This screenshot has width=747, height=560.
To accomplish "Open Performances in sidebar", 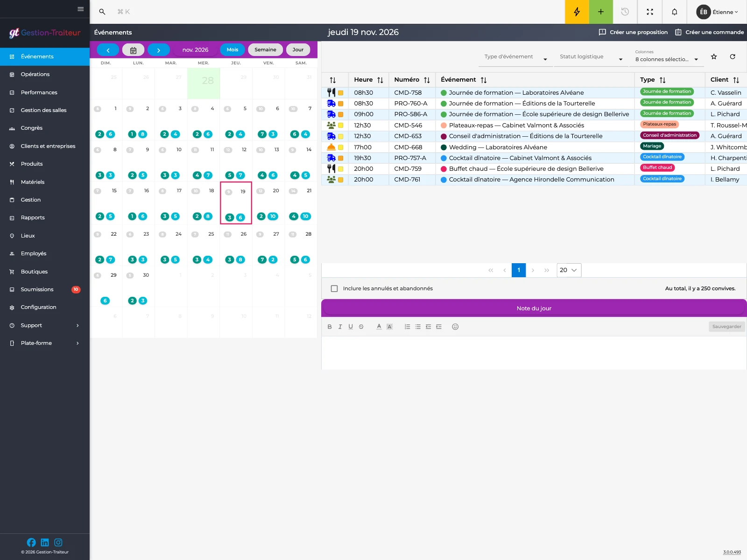I will pyautogui.click(x=45, y=92).
